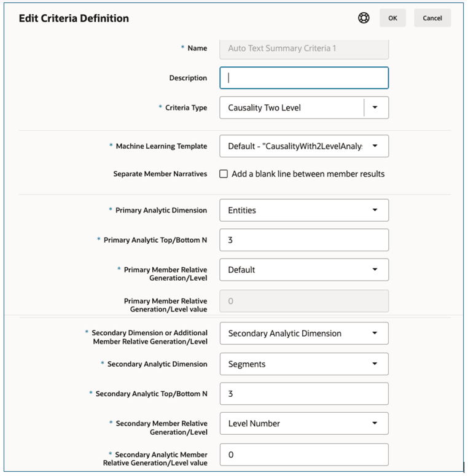
Task: Open Secondary Member Relative Generation/Level dropdown
Action: point(304,423)
